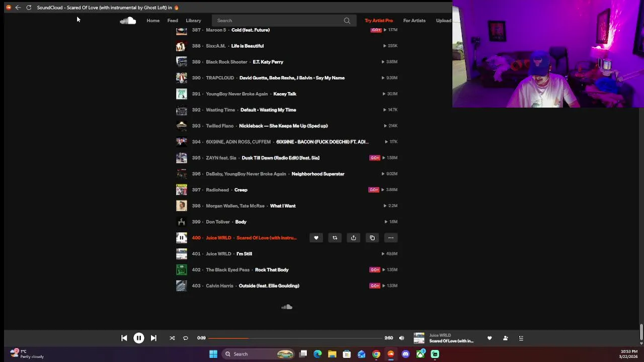This screenshot has height=362, width=644.
Task: Pause playback in bottom player
Action: coord(139,338)
